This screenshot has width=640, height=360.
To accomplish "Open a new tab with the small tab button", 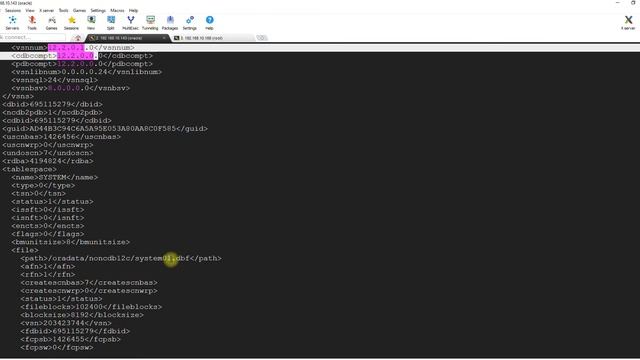I will [x=262, y=38].
